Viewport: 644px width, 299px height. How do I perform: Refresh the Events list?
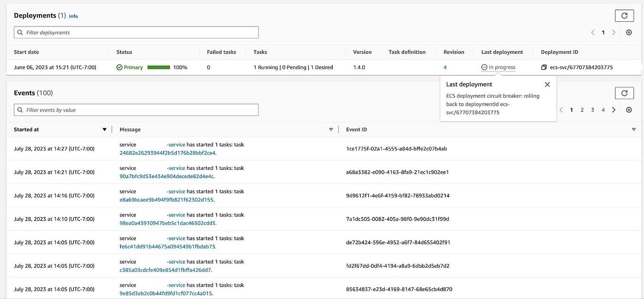click(x=624, y=93)
